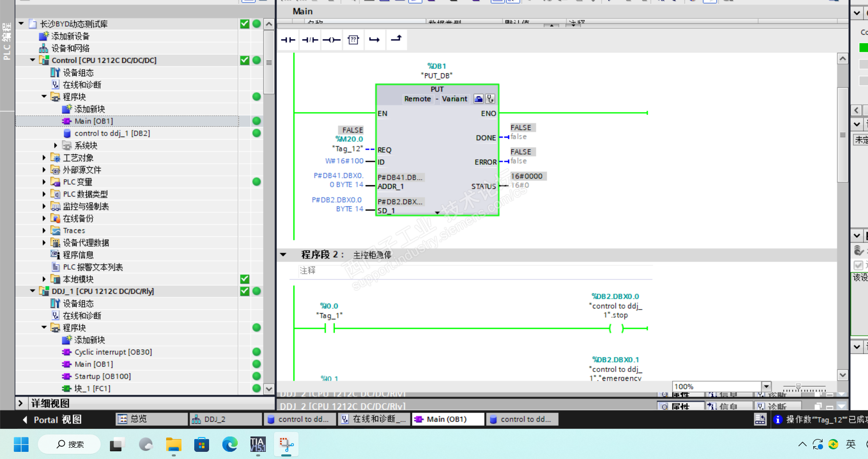The image size is (868, 459).
Task: Select the Startup [OB100] block icon
Action: (66, 376)
